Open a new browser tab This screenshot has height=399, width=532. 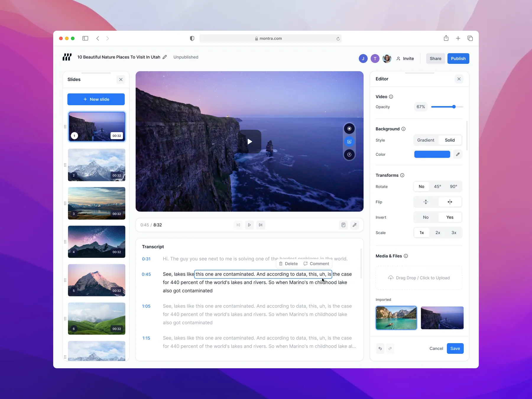458,38
